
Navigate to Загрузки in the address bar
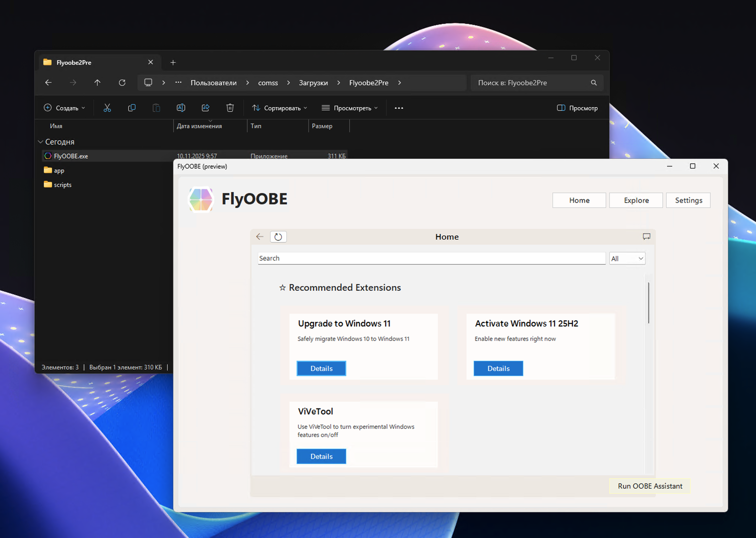pos(313,83)
